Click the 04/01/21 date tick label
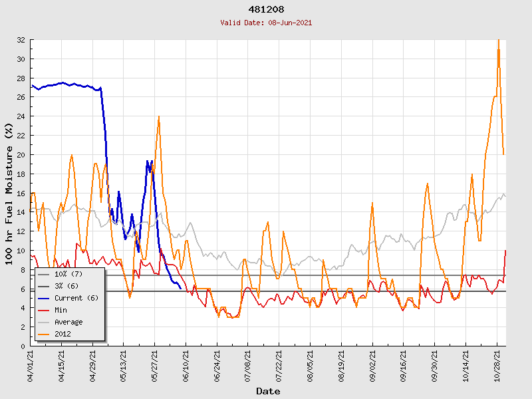The height and width of the screenshot is (399, 532). (x=31, y=366)
